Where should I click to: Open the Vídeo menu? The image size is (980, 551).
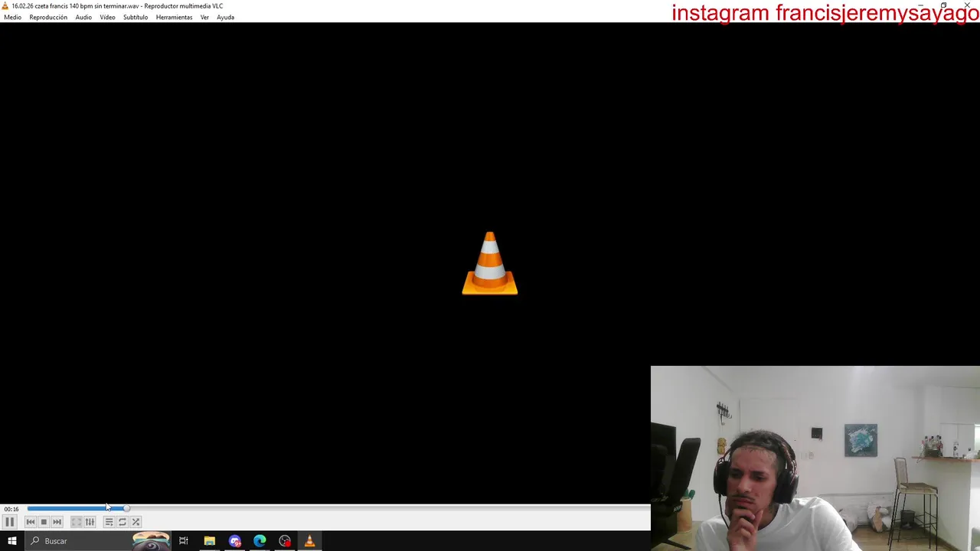[x=107, y=17]
